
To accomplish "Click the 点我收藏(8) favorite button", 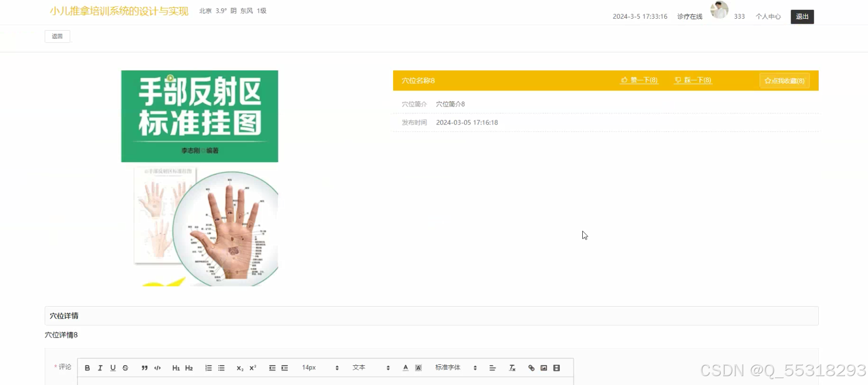I will click(x=784, y=80).
